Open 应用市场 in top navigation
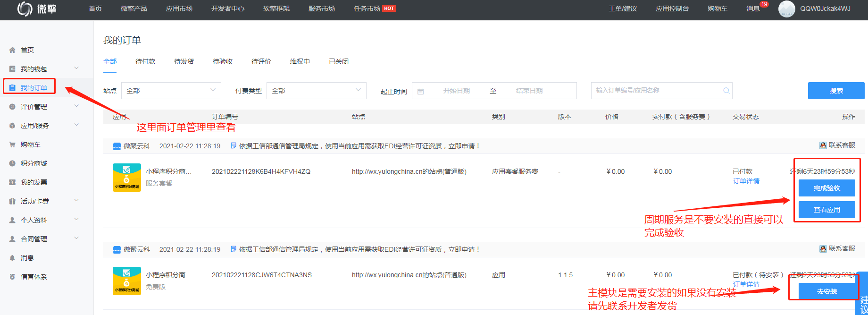Screen dimensions: 868x315 click(179, 9)
